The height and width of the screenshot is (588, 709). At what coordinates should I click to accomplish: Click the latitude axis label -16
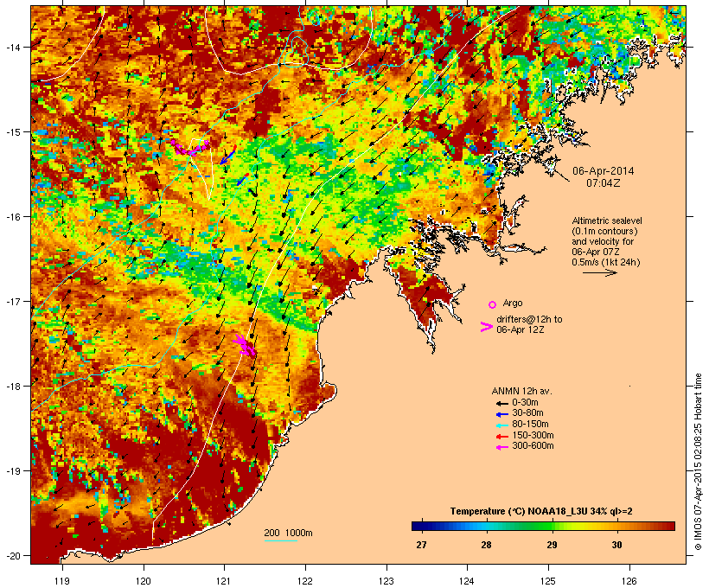(12, 217)
